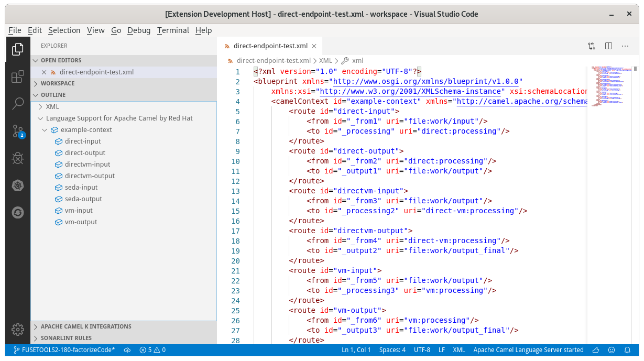644x361 pixels.
Task: Collapse the Open Editors section
Action: (124, 61)
